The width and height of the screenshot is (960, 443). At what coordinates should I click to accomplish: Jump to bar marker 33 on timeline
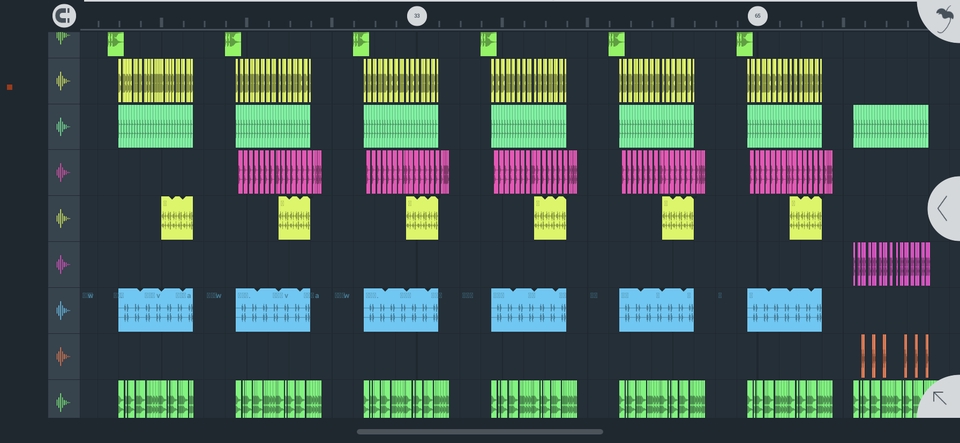[x=417, y=16]
